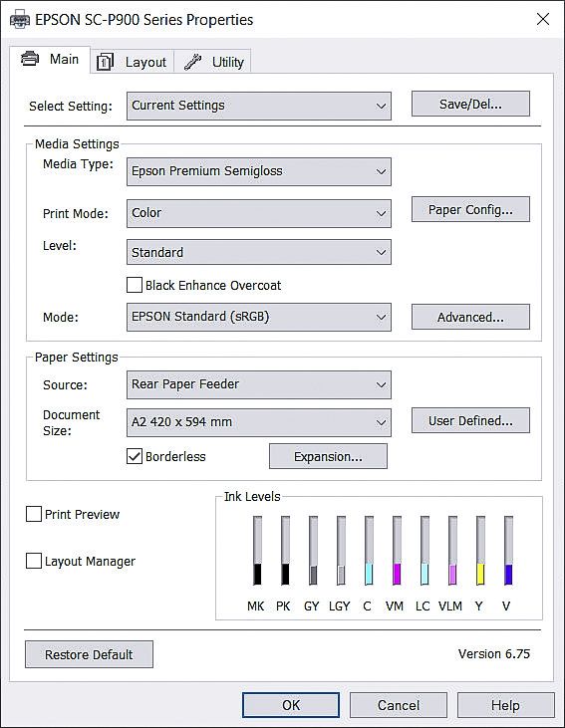Viewport: 565px width, 728px height.
Task: Select the Main tab
Action: [50, 60]
